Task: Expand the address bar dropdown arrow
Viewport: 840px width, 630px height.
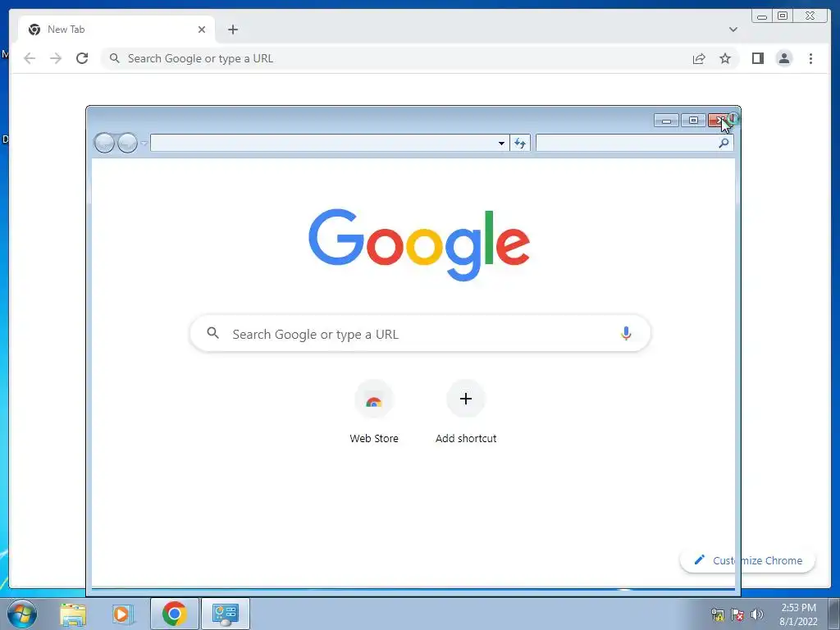Action: click(501, 143)
